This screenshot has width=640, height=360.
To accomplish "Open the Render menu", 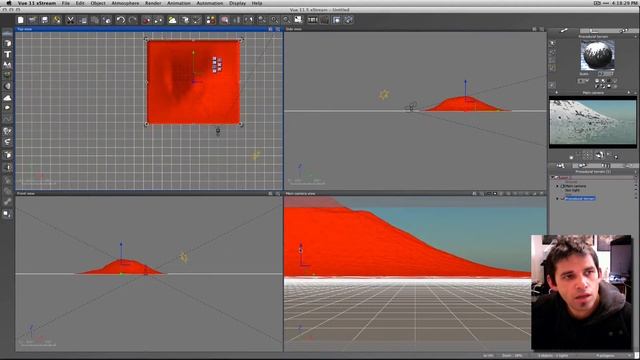I will coord(153,3).
